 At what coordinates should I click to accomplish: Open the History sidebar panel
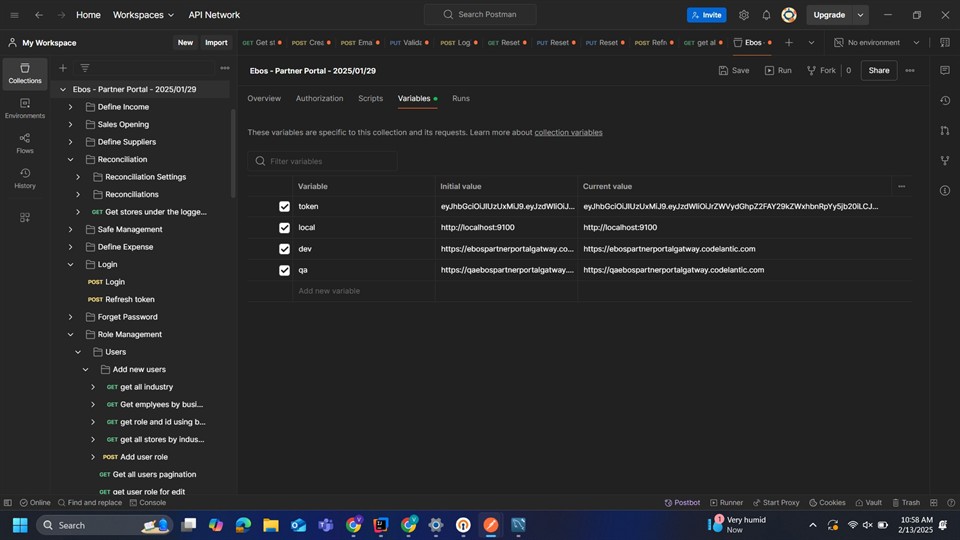pyautogui.click(x=24, y=178)
